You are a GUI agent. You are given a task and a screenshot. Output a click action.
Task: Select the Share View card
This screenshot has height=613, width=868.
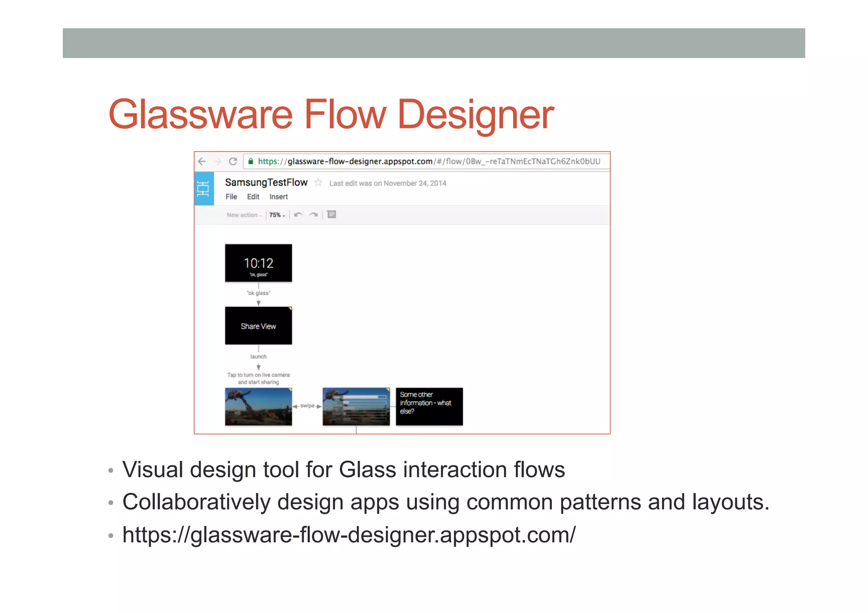point(259,326)
